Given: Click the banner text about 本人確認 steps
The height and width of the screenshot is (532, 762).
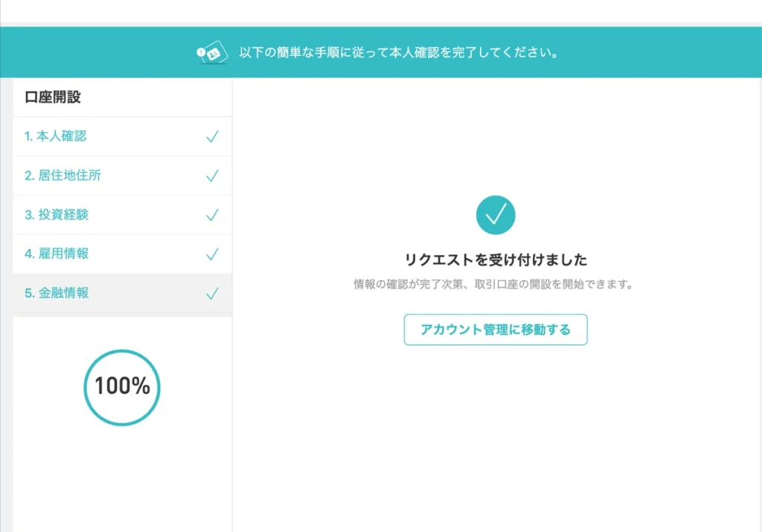Looking at the screenshot, I should pos(399,54).
